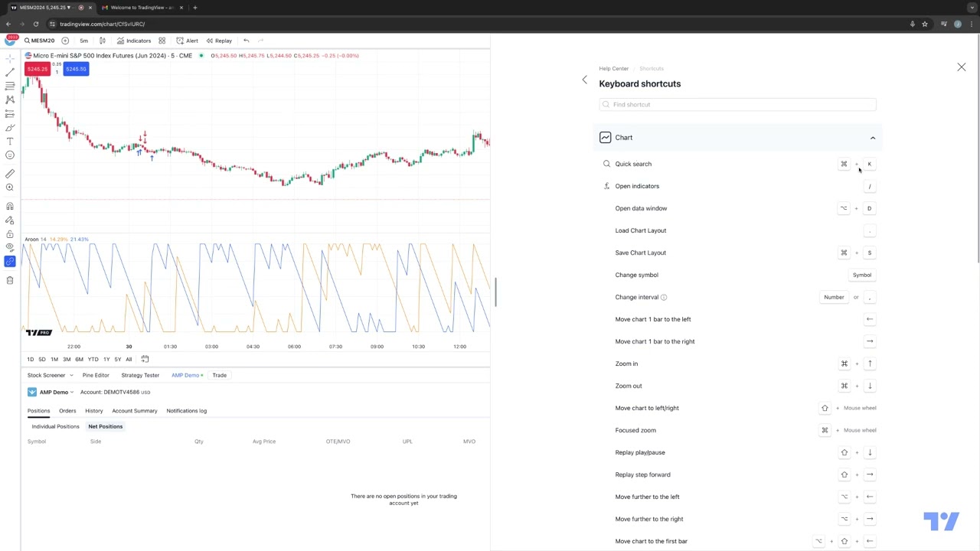Open the indicator templates grid icon

[162, 41]
